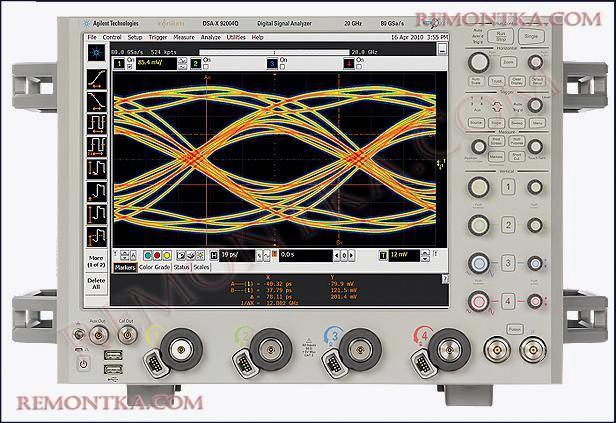Screen dimensions: 616x423
Task: Click the zero delay button between arrows
Action: [344, 256]
